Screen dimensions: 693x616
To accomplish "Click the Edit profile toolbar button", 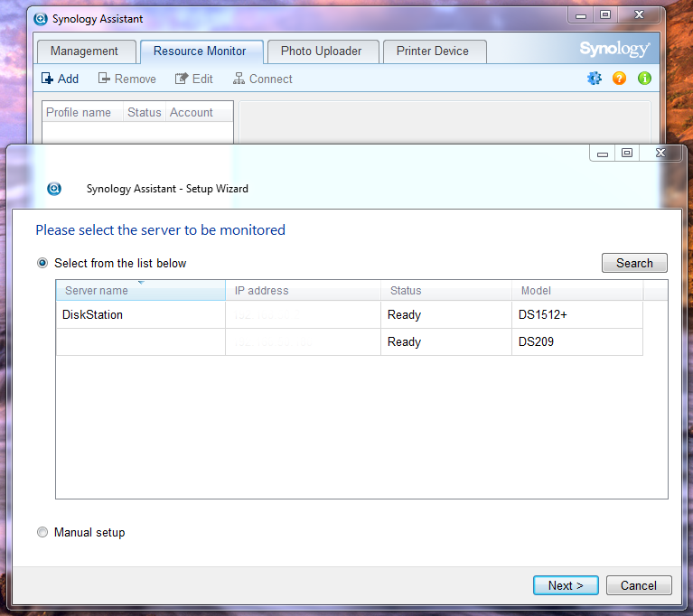I will tap(193, 79).
